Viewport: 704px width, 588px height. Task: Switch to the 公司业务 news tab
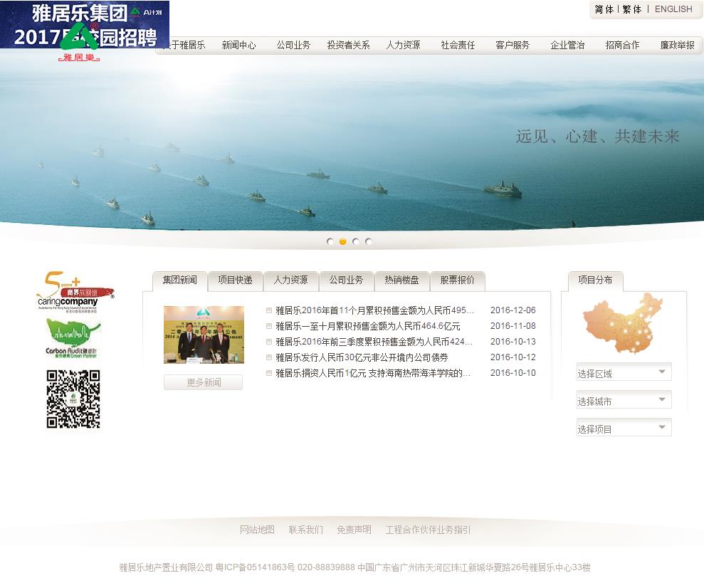(x=346, y=280)
